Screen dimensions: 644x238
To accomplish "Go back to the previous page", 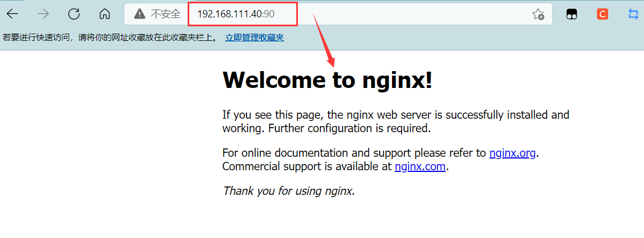I will coord(13,14).
